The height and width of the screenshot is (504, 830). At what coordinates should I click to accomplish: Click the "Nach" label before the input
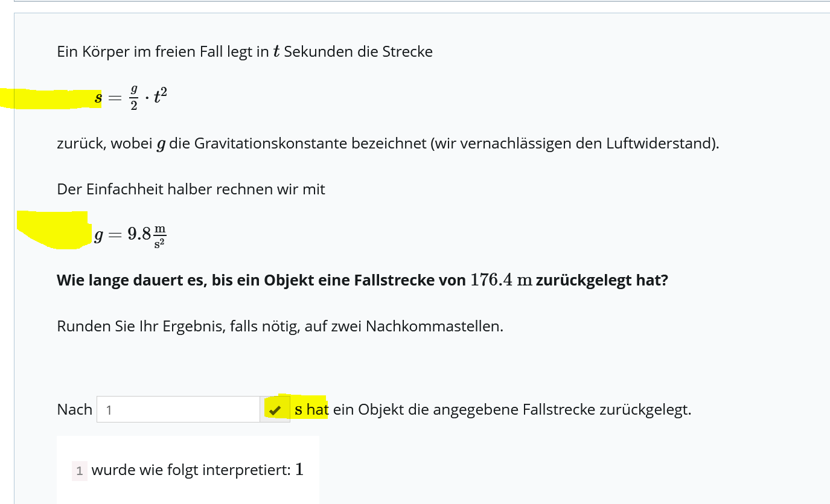coord(75,410)
